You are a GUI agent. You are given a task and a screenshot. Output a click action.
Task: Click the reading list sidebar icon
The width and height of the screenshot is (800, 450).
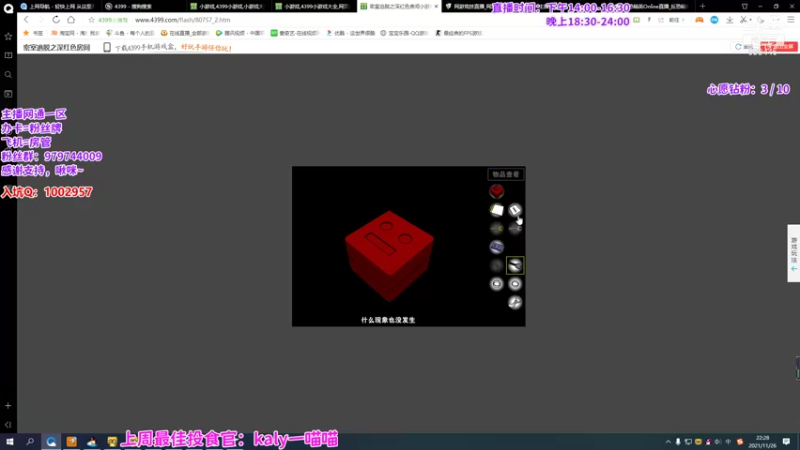pyautogui.click(x=8, y=56)
